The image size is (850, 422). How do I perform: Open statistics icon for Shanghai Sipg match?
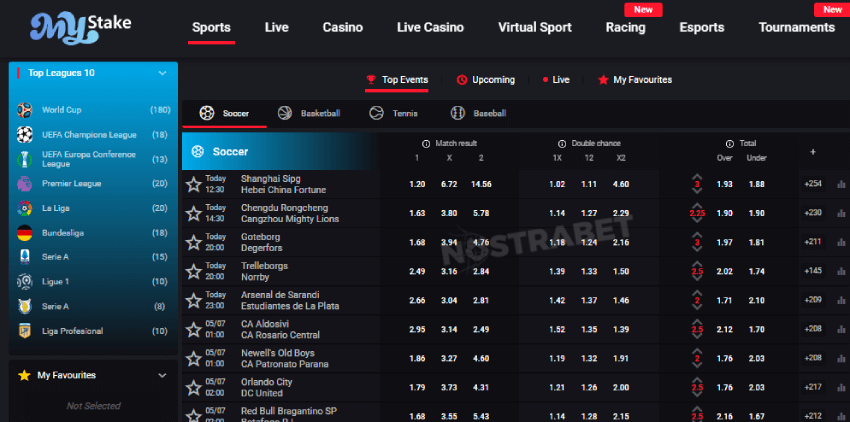click(841, 184)
